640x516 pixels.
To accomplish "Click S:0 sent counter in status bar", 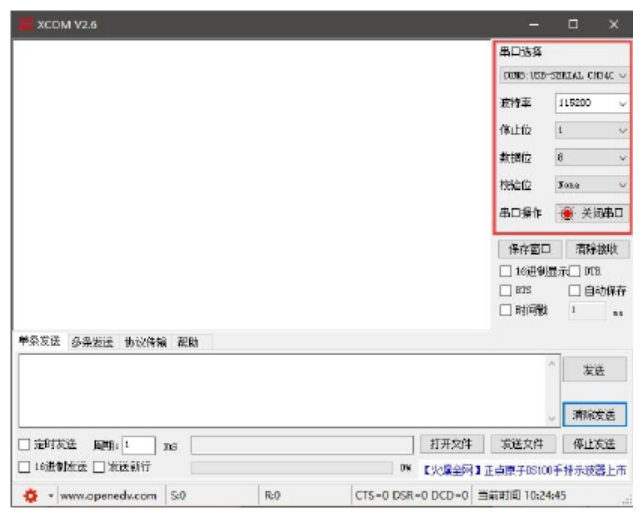I will [178, 496].
